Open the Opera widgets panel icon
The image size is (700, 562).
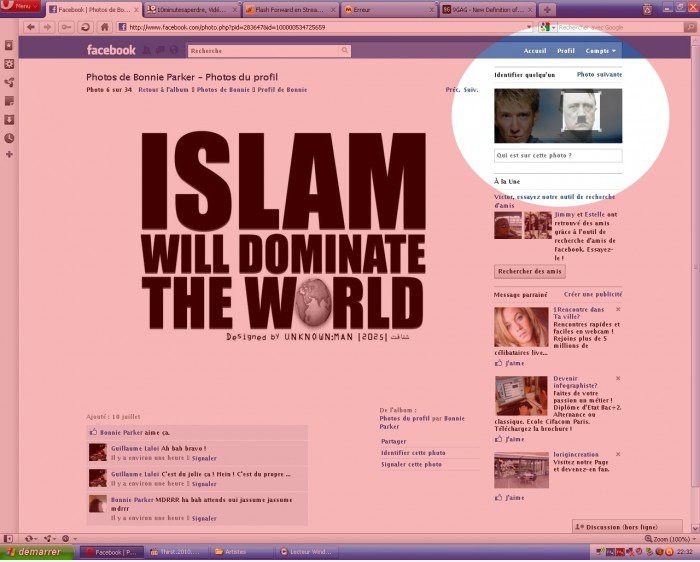[x=9, y=64]
